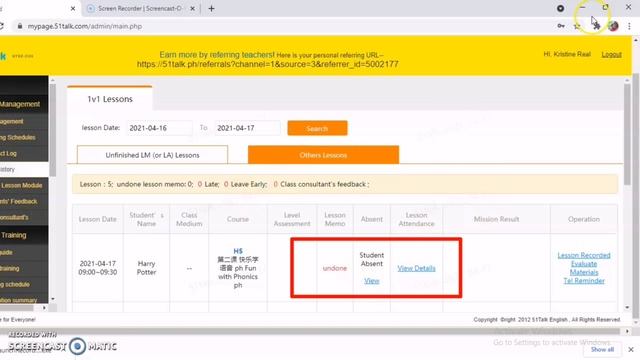Open View Details for lesson attendance
640x360 pixels.
[416, 268]
